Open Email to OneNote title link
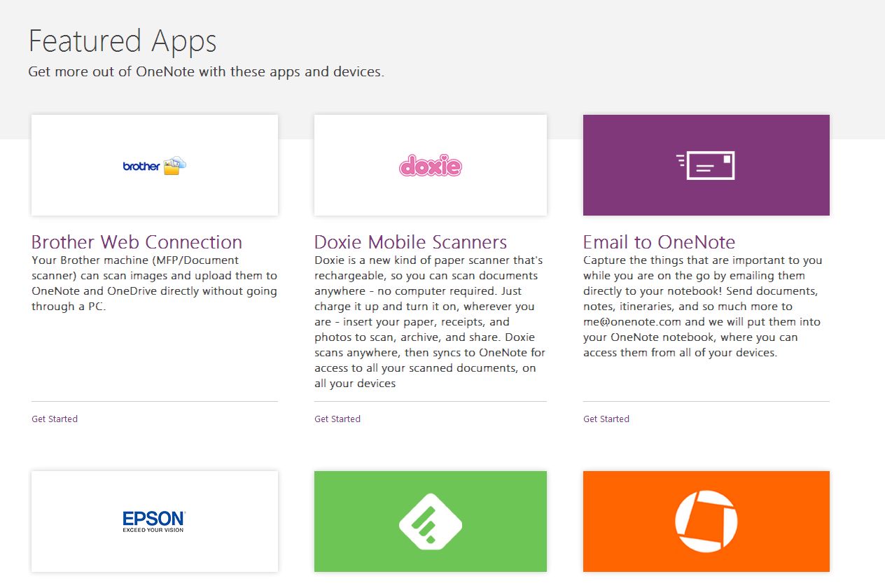The image size is (885, 588). pyautogui.click(x=659, y=242)
